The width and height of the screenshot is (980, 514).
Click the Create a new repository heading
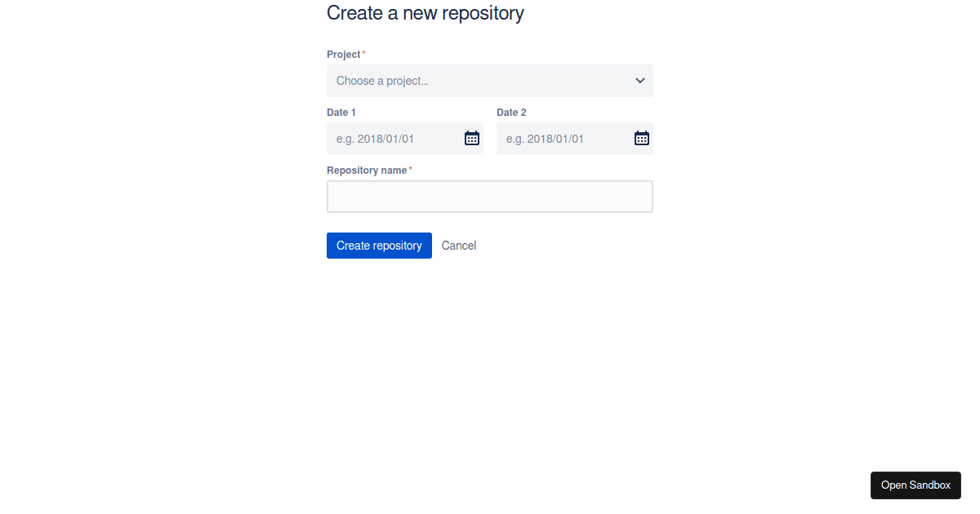point(425,13)
